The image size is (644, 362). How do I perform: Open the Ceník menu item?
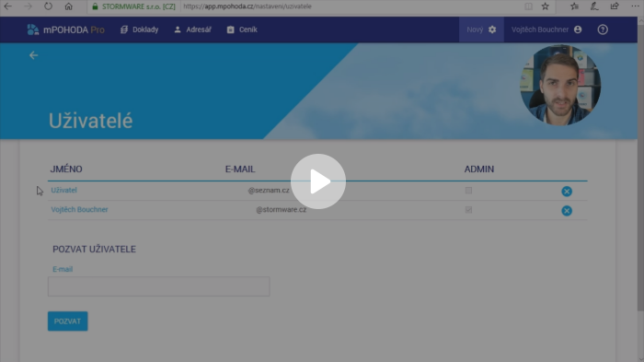(x=242, y=29)
